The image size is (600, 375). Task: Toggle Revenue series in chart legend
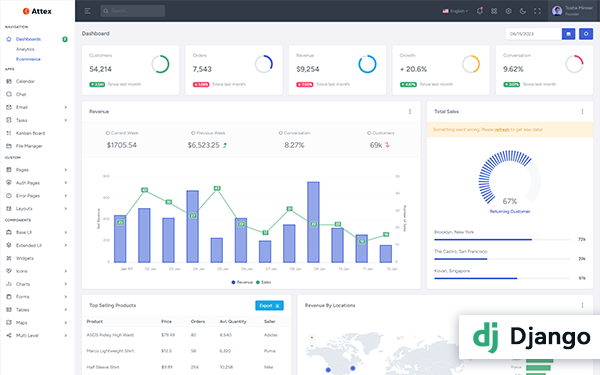coord(242,282)
